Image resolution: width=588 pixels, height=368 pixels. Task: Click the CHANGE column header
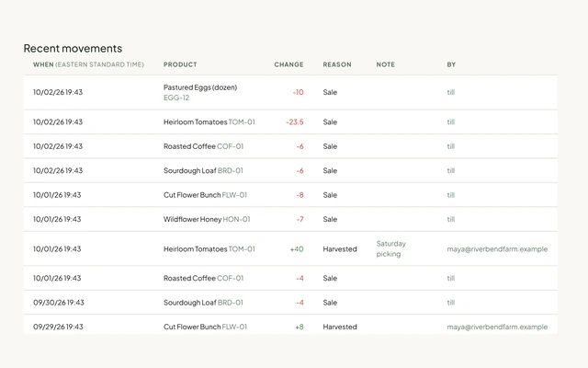coord(288,64)
